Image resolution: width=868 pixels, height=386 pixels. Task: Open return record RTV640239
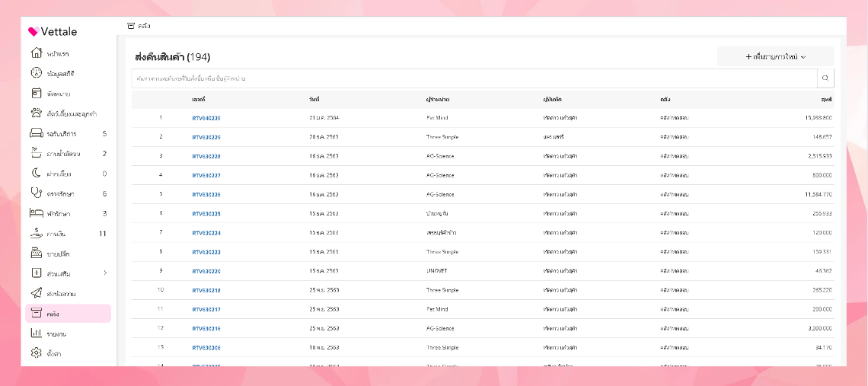pos(206,118)
